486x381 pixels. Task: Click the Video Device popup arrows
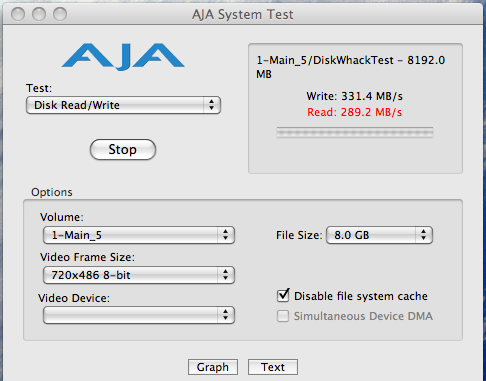pyautogui.click(x=226, y=315)
